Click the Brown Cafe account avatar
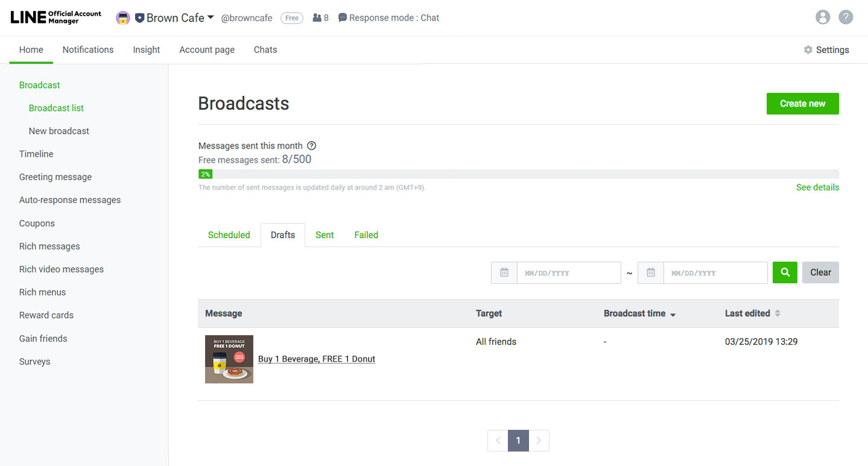The width and height of the screenshot is (868, 466). click(123, 18)
